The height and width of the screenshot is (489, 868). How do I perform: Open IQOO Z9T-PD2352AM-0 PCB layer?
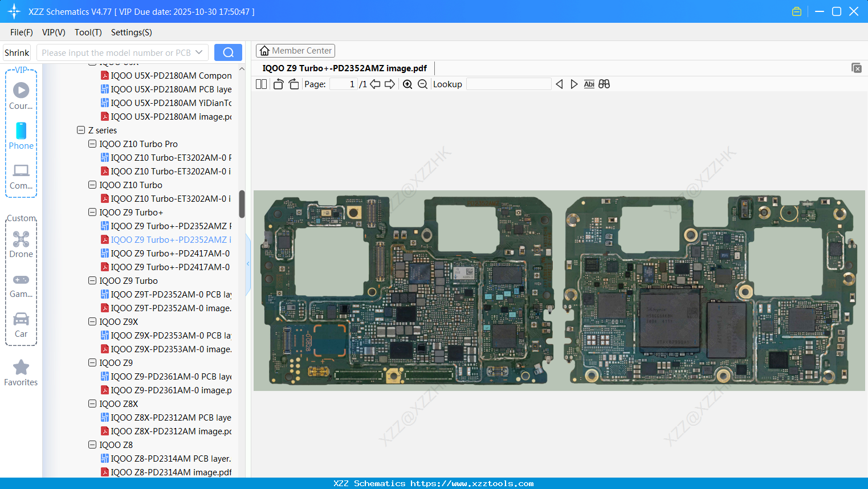166,294
